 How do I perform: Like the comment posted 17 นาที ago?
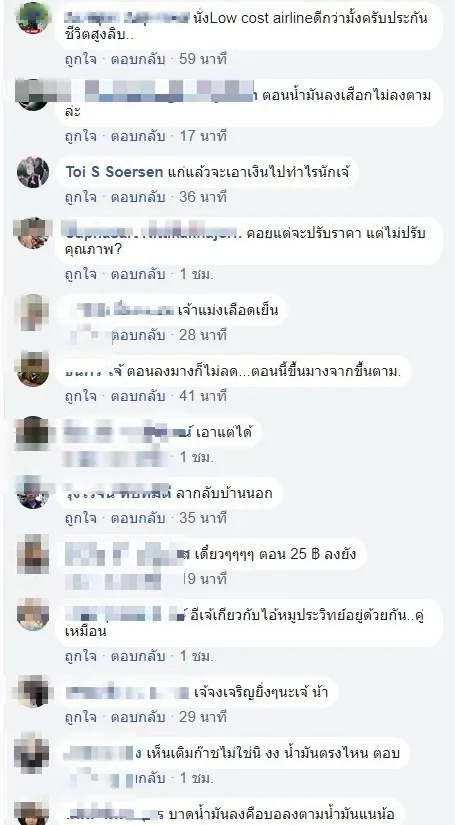(80, 136)
